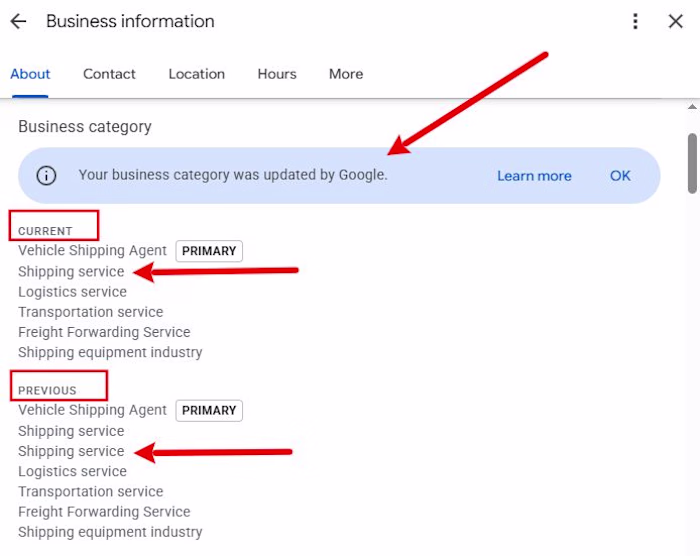This screenshot has height=556, width=700.
Task: Click the PREVIOUS section label
Action: 47,390
